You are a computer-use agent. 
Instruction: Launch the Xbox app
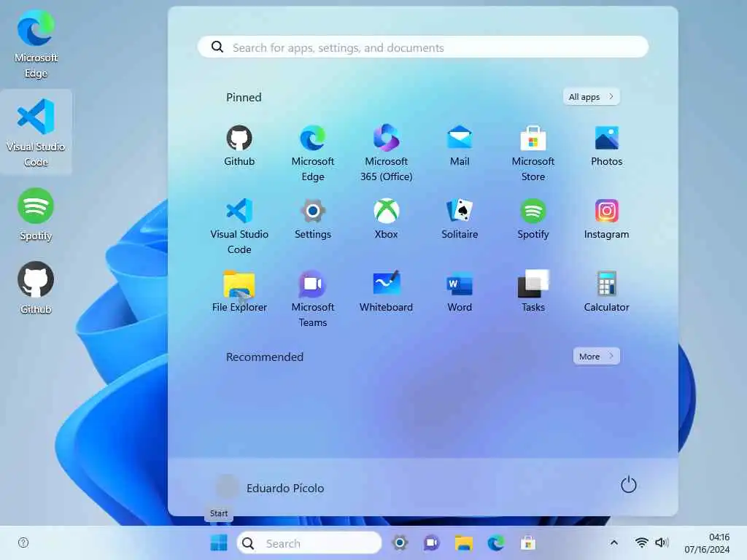386,219
